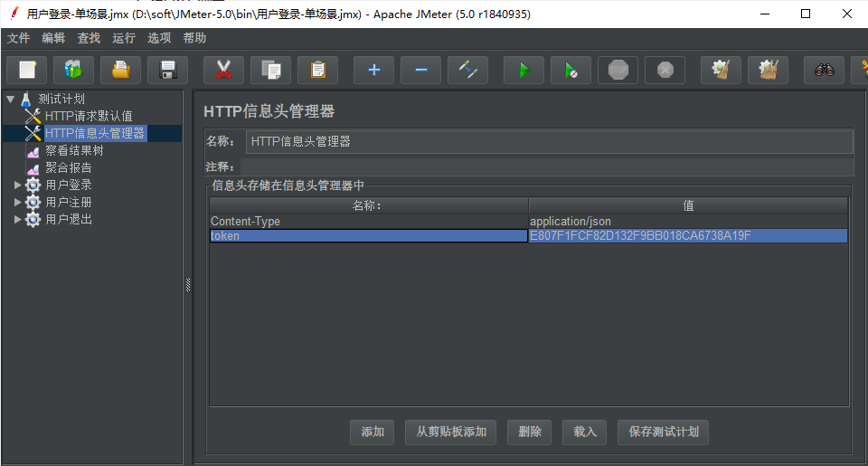Screen dimensions: 868x466
Task: Click the Collapse All minus icon
Action: [420, 70]
